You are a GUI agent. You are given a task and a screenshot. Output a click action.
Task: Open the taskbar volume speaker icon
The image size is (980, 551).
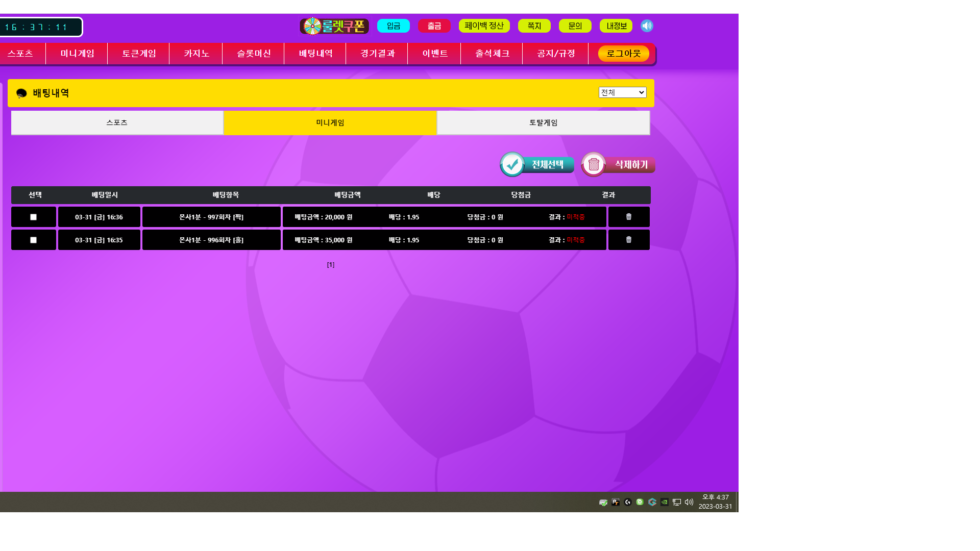[x=689, y=502]
